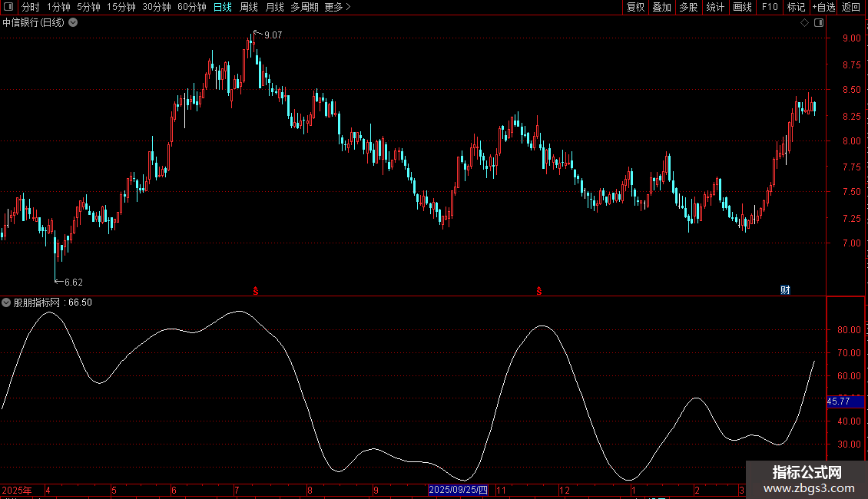Click the red S marker below the July peak
Viewport: 868px width, 499px height.
coord(256,291)
